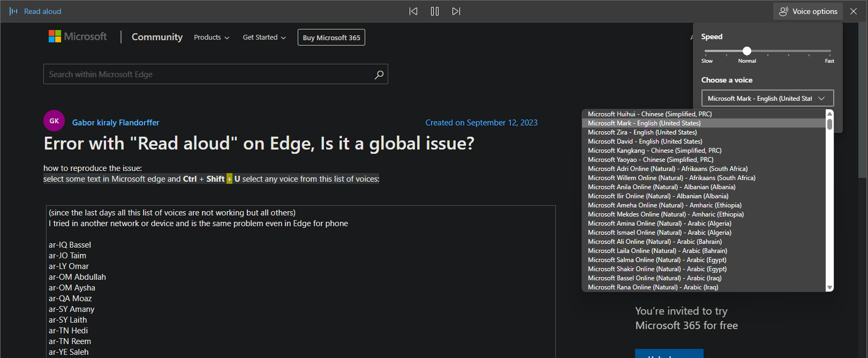Click the 'Created on September 12, 2023' text
This screenshot has height=358, width=868.
[x=481, y=123]
